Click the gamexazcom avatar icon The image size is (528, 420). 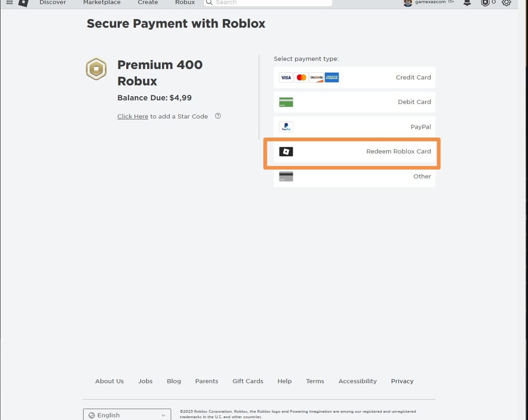[408, 3]
